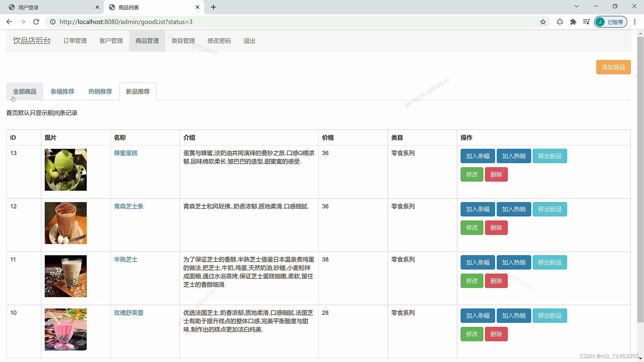Open the browser extensions puzzle icon
Screen dimensions: 644x362
573,22
